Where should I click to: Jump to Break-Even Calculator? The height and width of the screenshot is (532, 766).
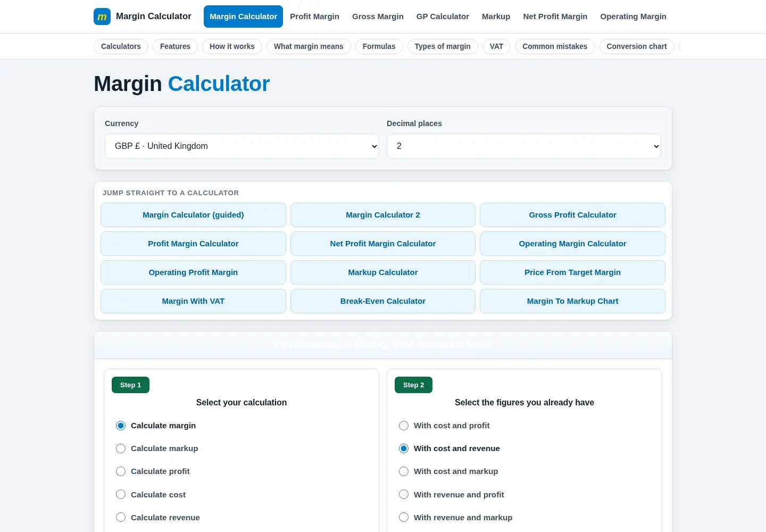point(383,301)
